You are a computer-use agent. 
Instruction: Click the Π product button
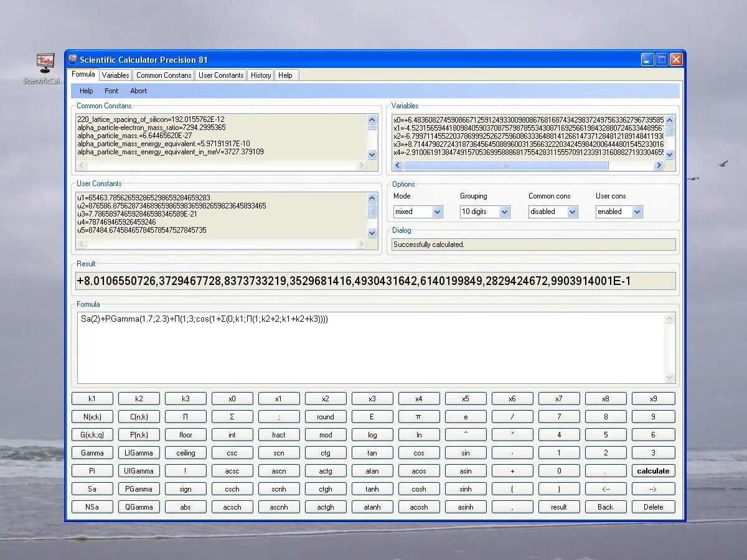(x=185, y=416)
